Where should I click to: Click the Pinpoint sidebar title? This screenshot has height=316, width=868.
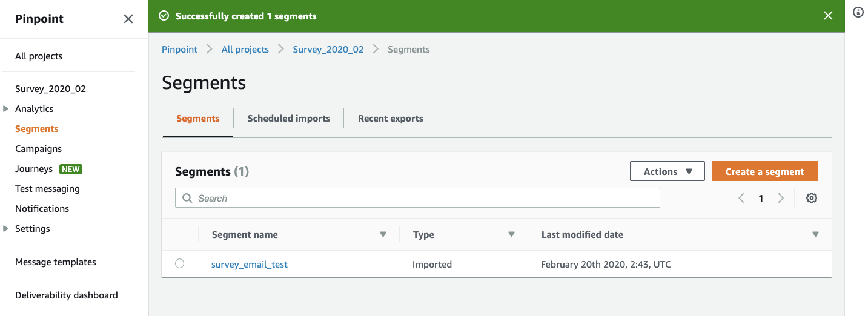tap(39, 19)
